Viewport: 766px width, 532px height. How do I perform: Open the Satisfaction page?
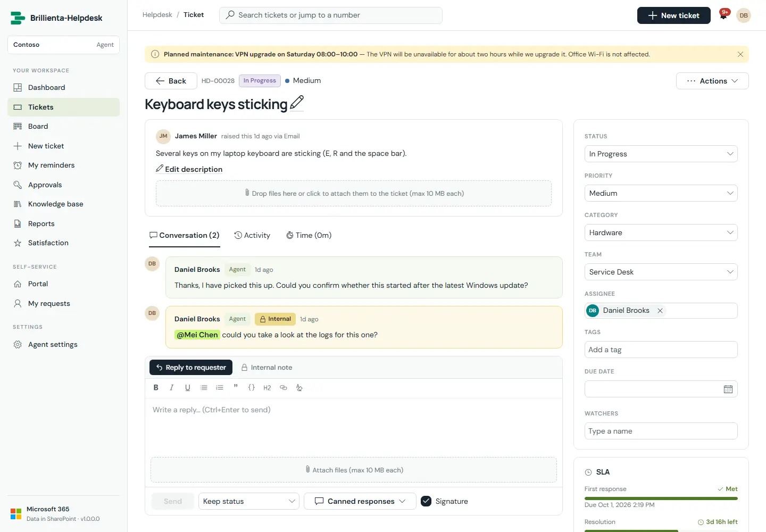click(63, 243)
